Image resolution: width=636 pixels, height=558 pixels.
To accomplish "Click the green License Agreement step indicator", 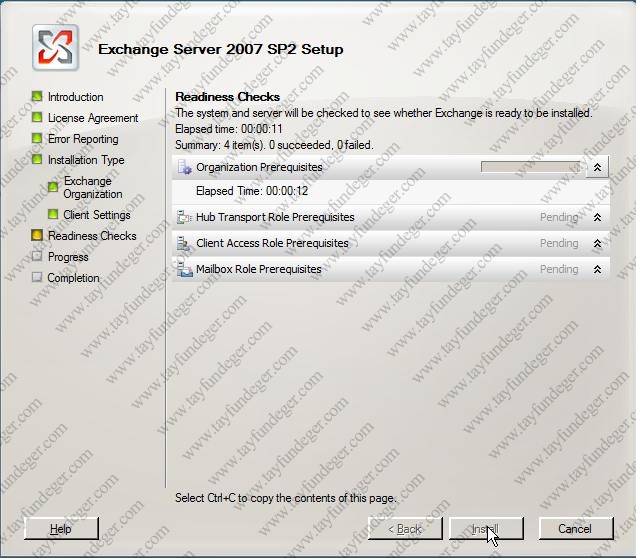I will 37,118.
